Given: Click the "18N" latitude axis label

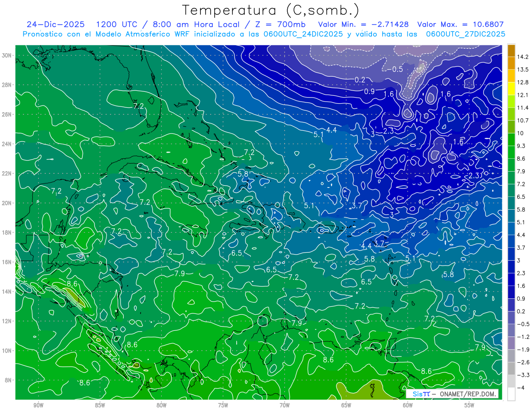Looking at the screenshot, I should 7,232.
